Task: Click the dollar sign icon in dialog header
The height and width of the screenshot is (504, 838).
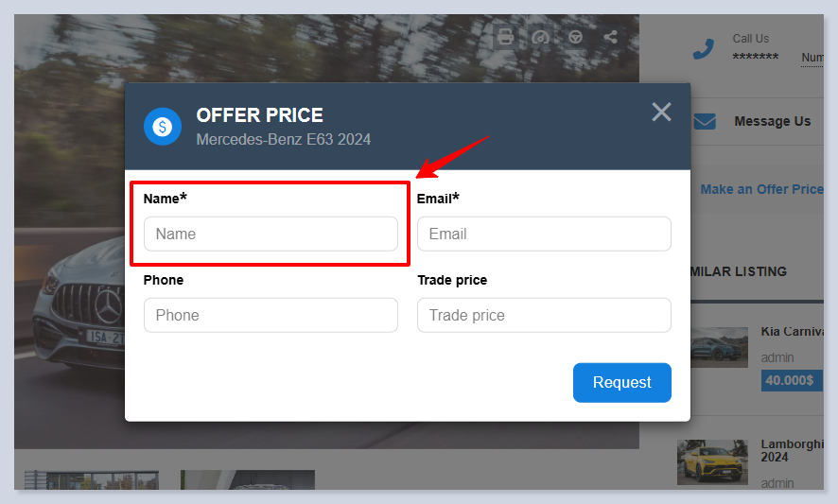Action: coord(163,126)
